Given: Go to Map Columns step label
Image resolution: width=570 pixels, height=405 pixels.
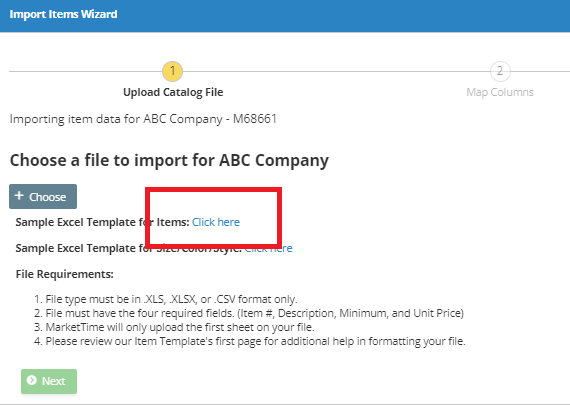Looking at the screenshot, I should (x=500, y=92).
